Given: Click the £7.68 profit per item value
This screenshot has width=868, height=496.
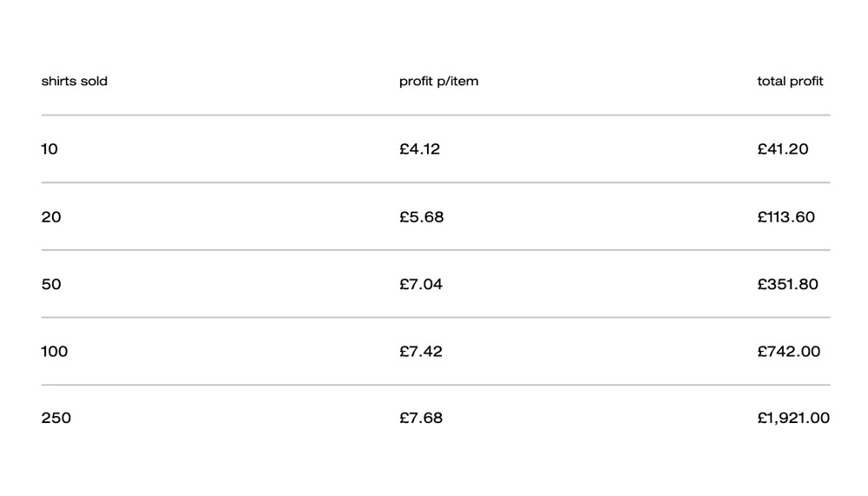Looking at the screenshot, I should [421, 418].
